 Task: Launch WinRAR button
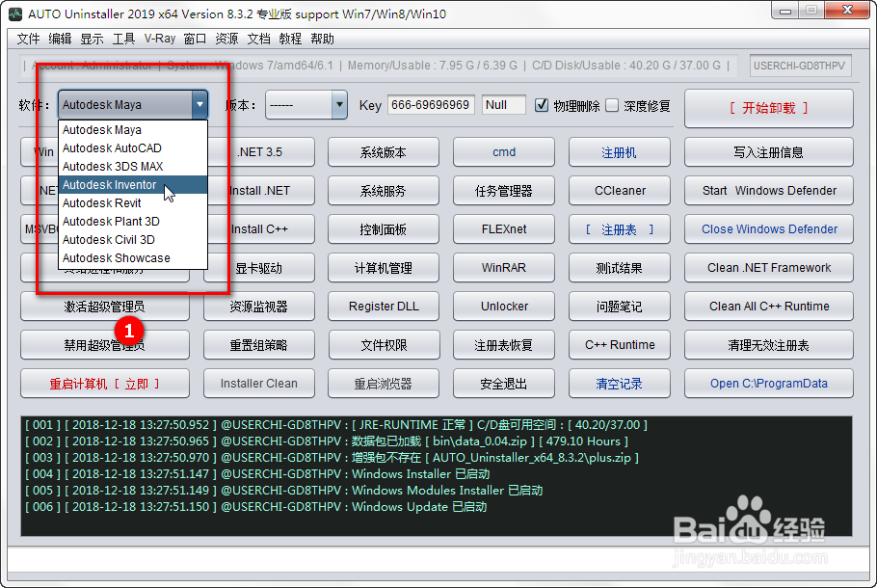pyautogui.click(x=503, y=268)
